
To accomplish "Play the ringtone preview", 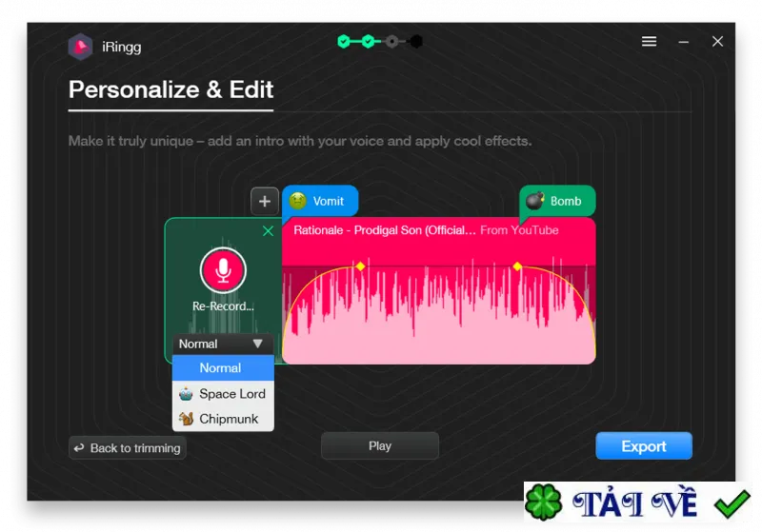I will [x=379, y=445].
